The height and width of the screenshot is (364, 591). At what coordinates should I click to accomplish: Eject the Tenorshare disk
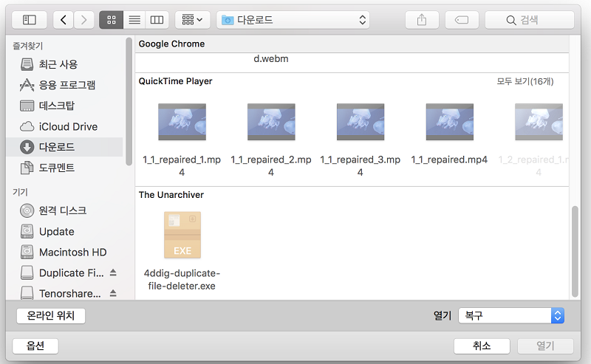pyautogui.click(x=113, y=294)
